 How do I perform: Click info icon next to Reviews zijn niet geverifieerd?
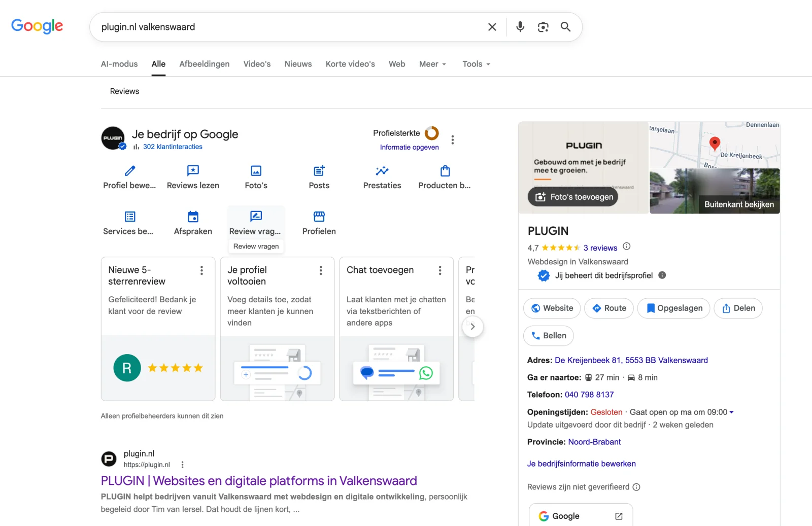(x=636, y=487)
